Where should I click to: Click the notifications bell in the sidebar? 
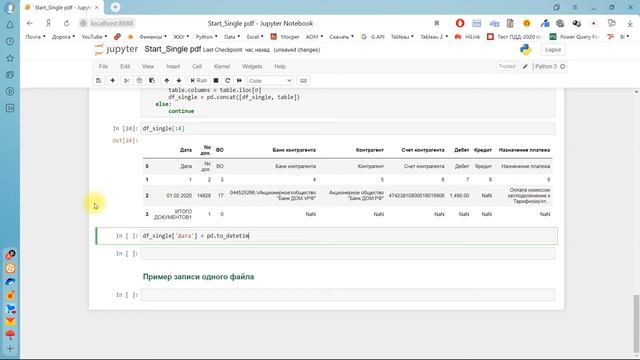tap(10, 25)
